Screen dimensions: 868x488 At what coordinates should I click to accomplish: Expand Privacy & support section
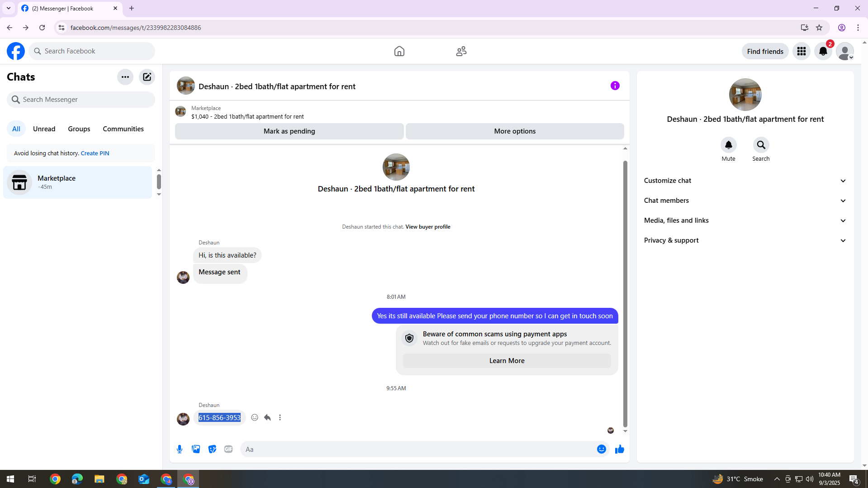(745, 240)
